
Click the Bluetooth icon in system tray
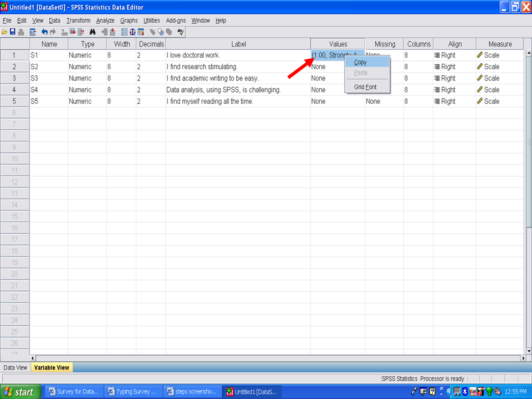click(x=466, y=392)
